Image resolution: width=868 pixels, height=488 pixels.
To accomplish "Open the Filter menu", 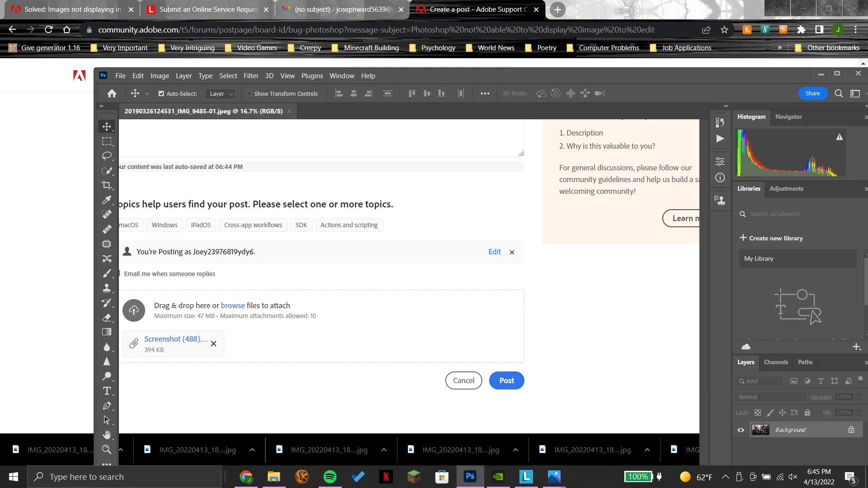I will click(x=251, y=76).
